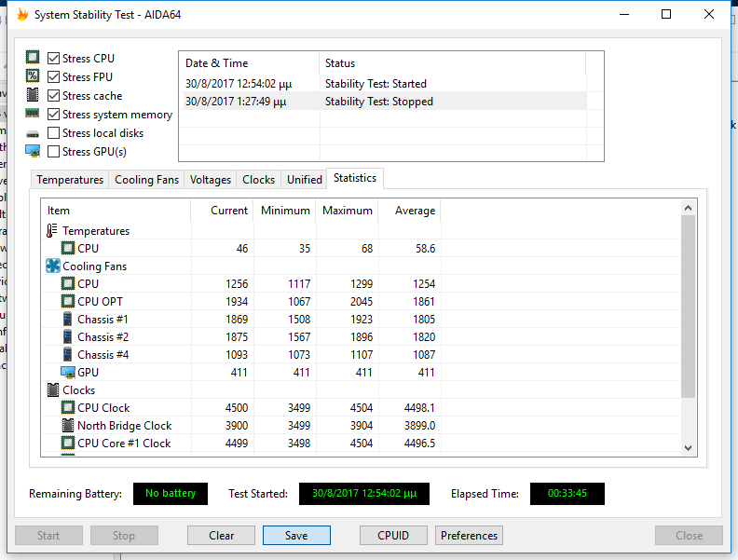Click the statistics list scroll up arrow
The width and height of the screenshot is (738, 560).
click(x=688, y=208)
